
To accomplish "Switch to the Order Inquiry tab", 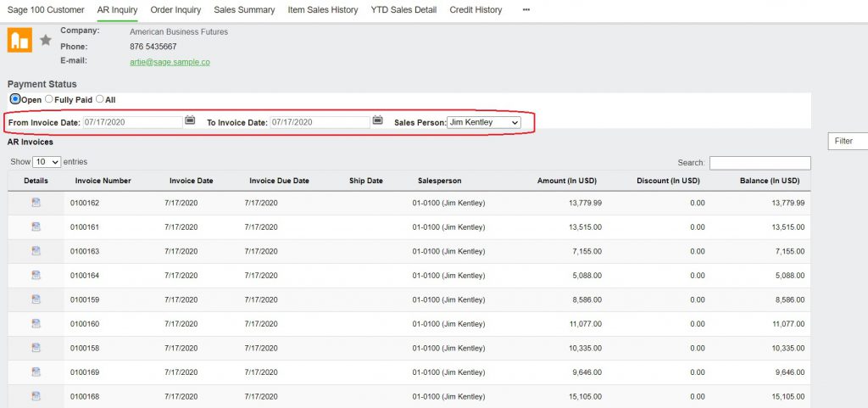I will 175,10.
